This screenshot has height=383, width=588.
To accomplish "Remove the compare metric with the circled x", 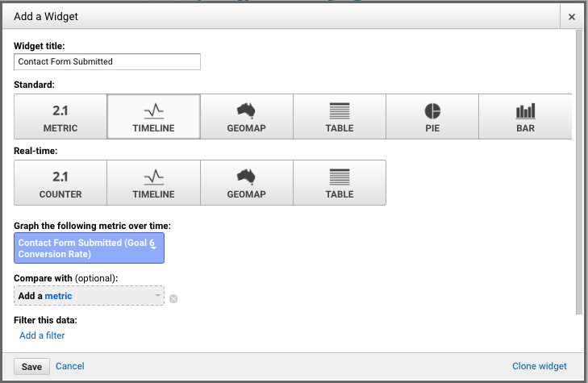I will (173, 298).
